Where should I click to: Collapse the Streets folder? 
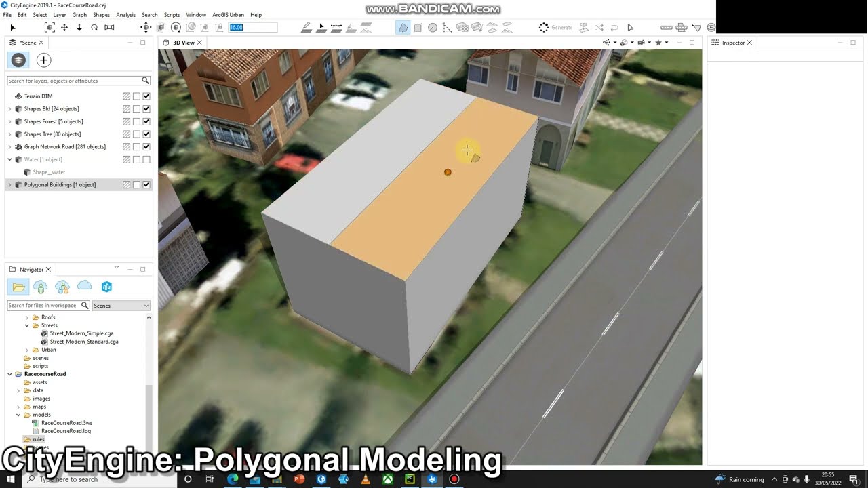pos(27,325)
